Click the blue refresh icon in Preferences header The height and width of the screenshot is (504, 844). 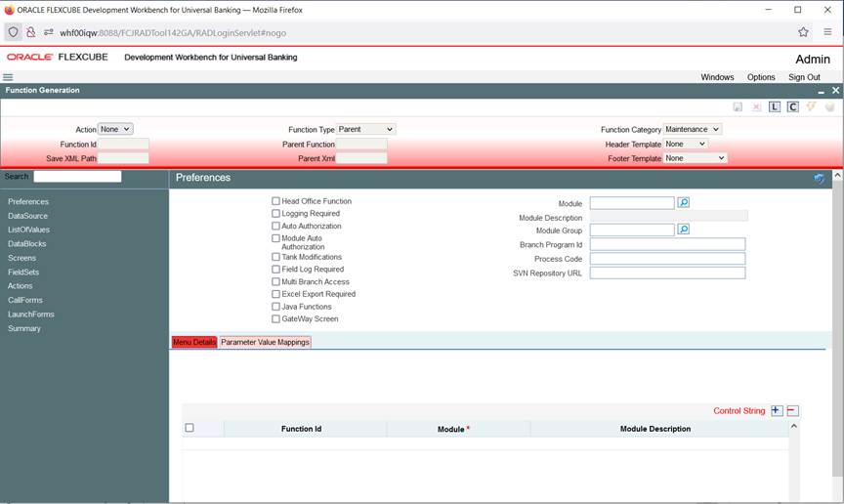[819, 178]
